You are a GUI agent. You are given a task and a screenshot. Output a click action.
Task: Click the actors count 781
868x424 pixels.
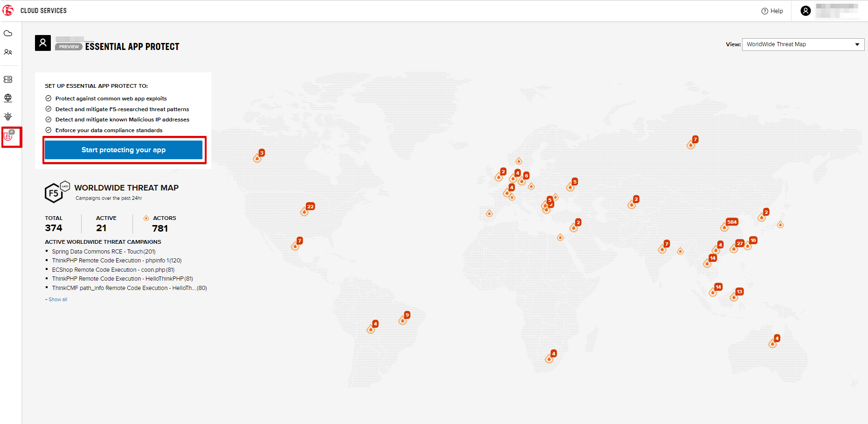pyautogui.click(x=160, y=228)
